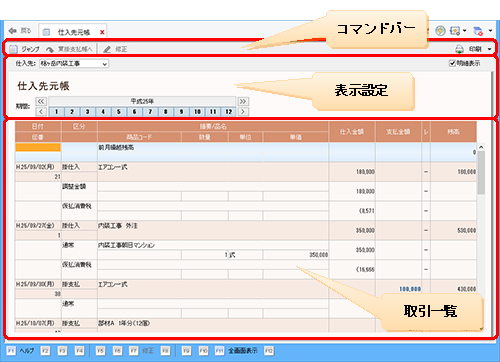Select month 11 in the period bar

click(213, 112)
